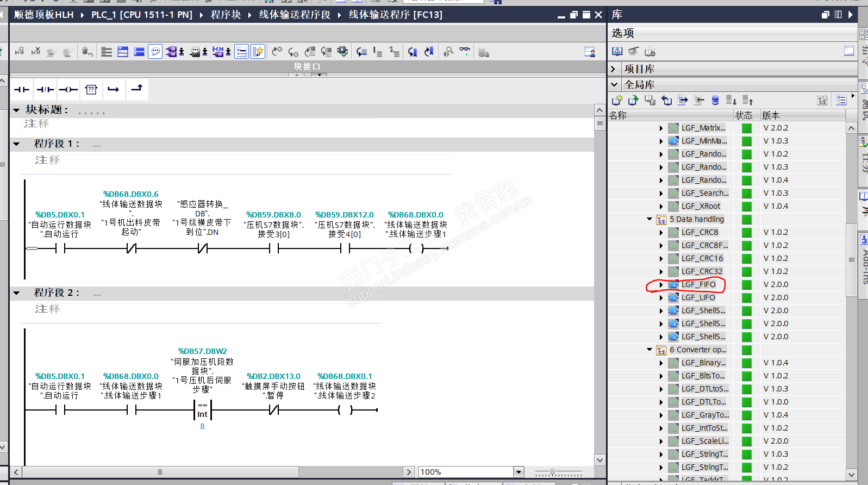The width and height of the screenshot is (868, 485).
Task: Click the close branch icon
Action: (x=137, y=89)
